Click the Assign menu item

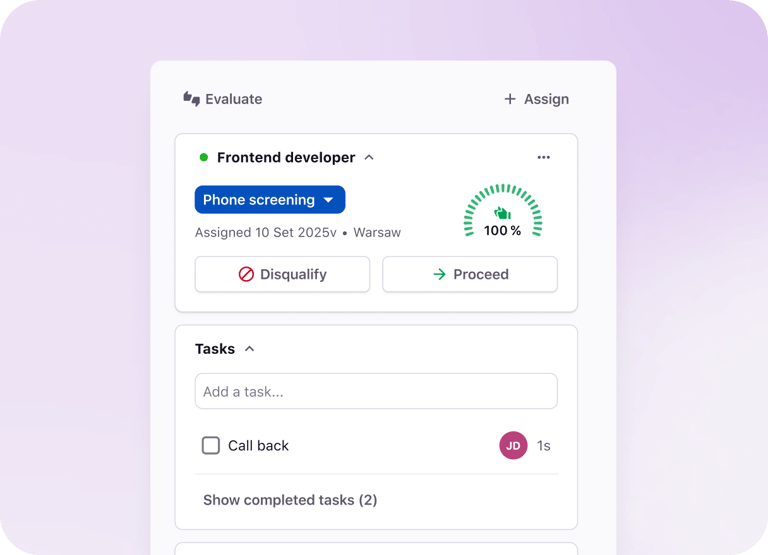pyautogui.click(x=546, y=99)
